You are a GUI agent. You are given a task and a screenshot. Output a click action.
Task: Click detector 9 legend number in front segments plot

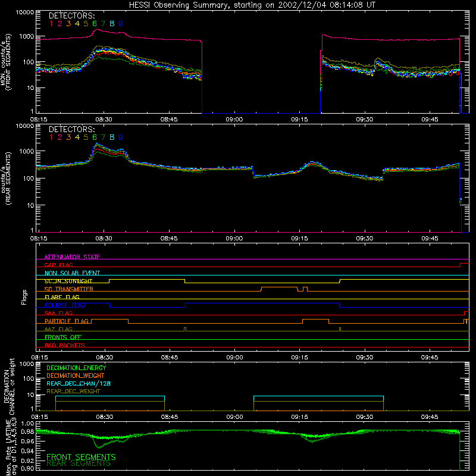[121, 24]
